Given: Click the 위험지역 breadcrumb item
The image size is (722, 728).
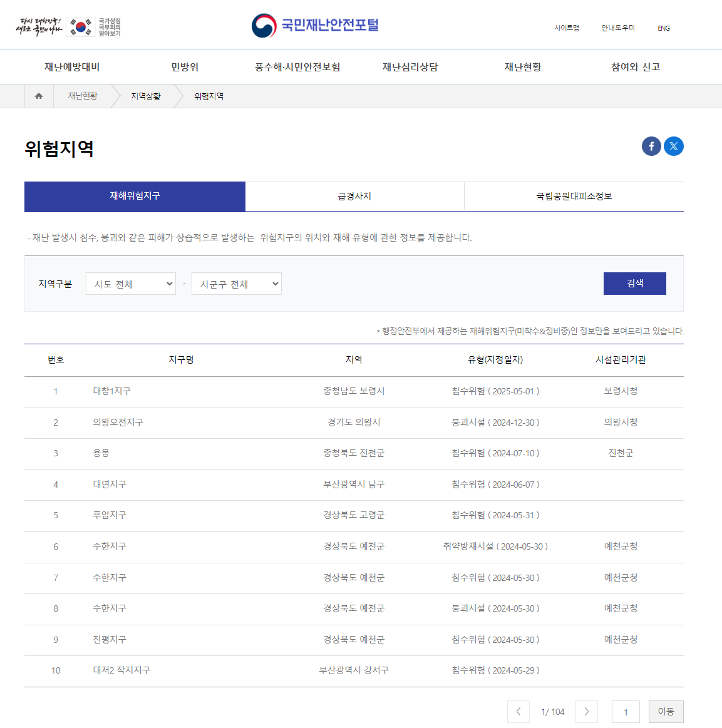Looking at the screenshot, I should (209, 96).
